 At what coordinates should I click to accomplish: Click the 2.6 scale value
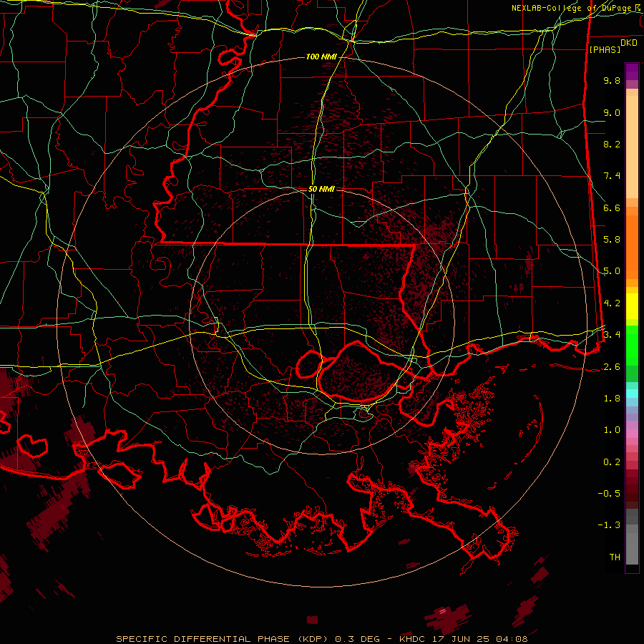(612, 367)
